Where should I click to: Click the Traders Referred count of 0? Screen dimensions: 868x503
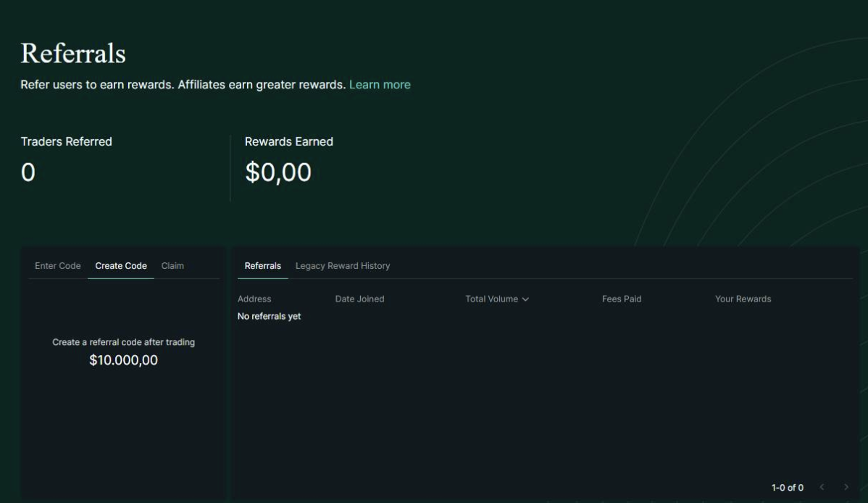[28, 172]
